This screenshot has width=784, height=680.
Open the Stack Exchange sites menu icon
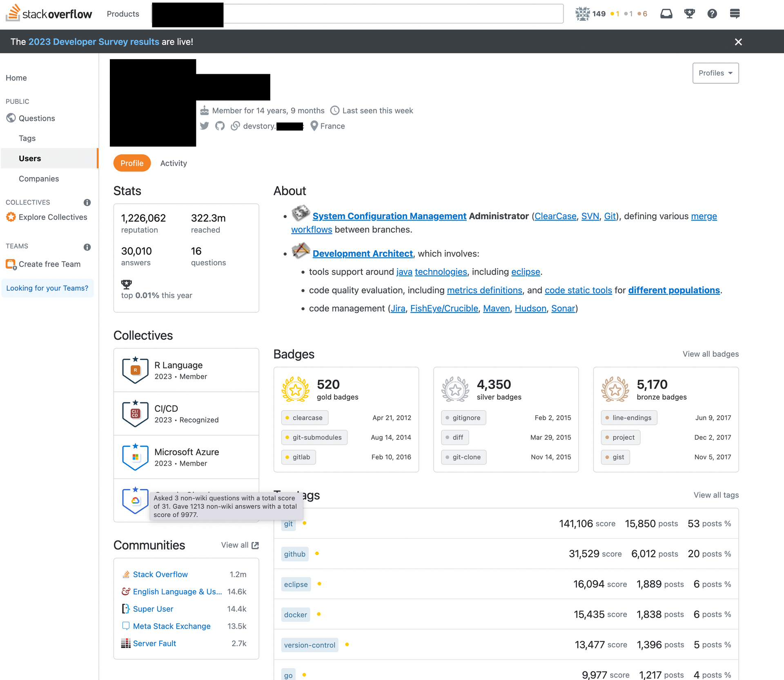pos(735,13)
